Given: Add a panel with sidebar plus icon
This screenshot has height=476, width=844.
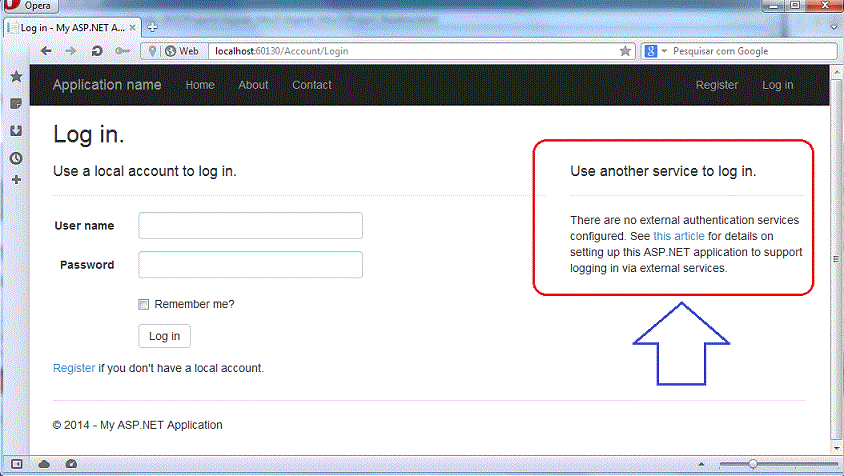Looking at the screenshot, I should tap(16, 179).
